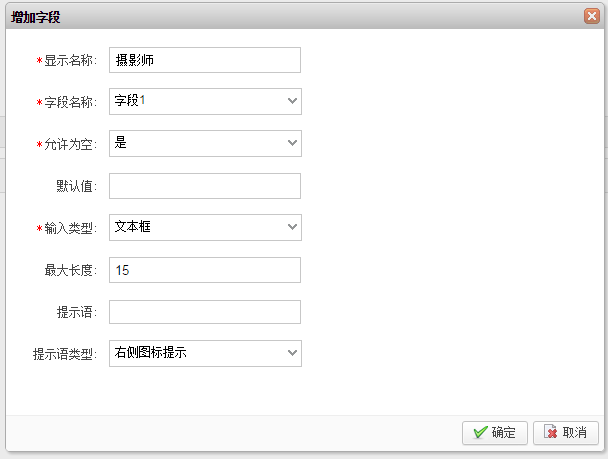Click into the empty 默认值 field
The image size is (608, 459).
[x=204, y=186]
